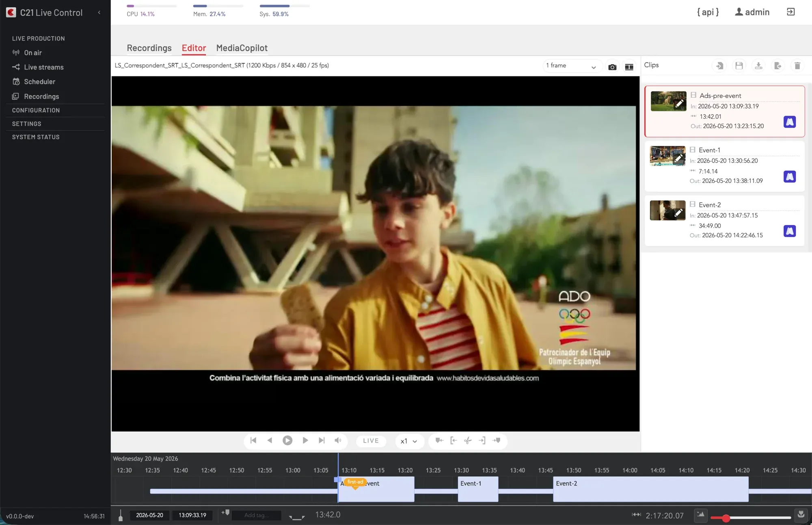This screenshot has width=812, height=525.
Task: Jump to the end of the recording
Action: tap(322, 440)
